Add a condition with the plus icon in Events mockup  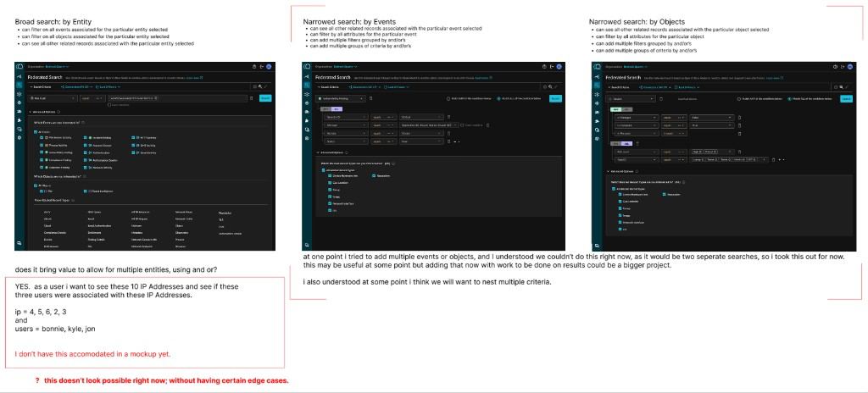455,141
